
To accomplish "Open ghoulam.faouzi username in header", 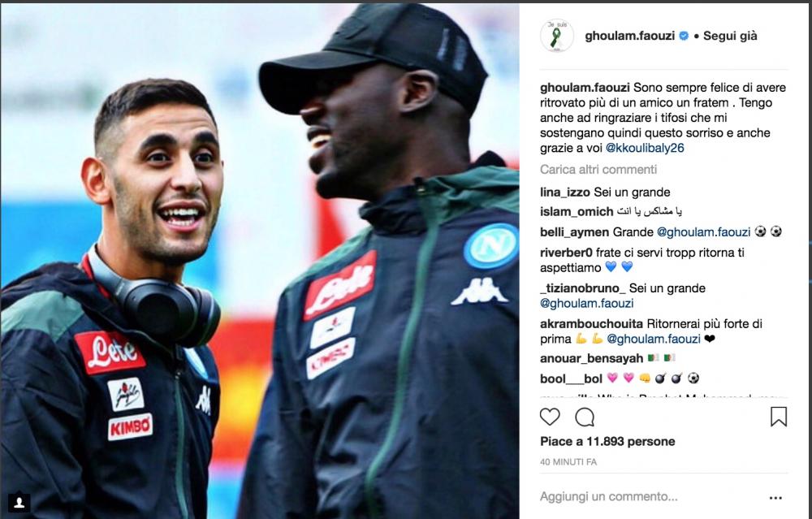I will tap(630, 36).
